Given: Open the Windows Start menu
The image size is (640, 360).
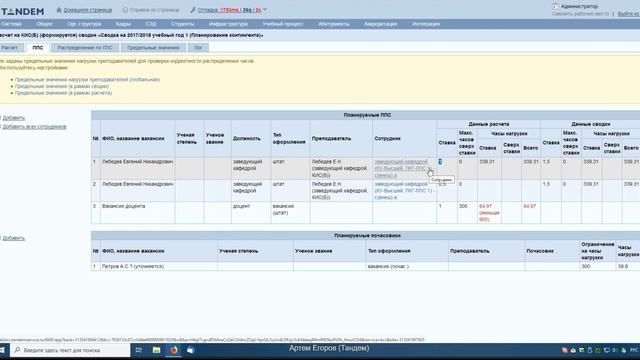Looking at the screenshot, I should pyautogui.click(x=2, y=350).
